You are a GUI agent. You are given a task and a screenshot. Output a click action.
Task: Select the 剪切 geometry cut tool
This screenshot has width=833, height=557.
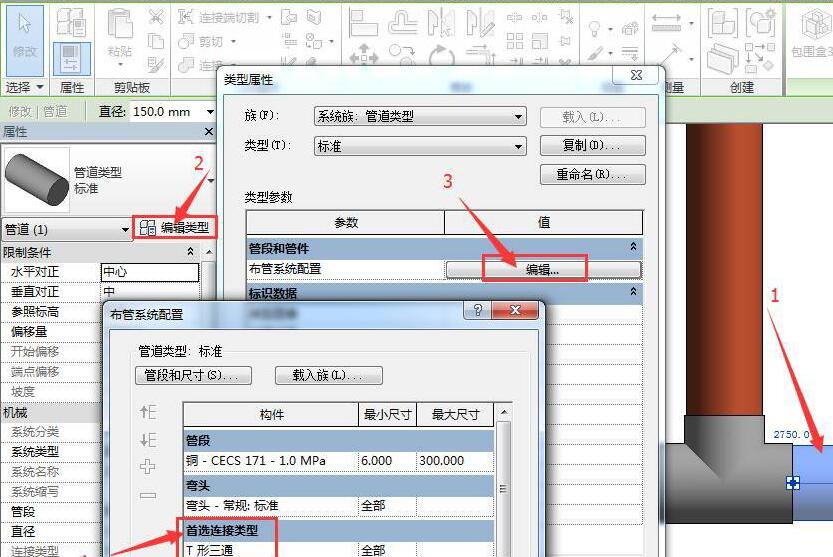point(202,41)
